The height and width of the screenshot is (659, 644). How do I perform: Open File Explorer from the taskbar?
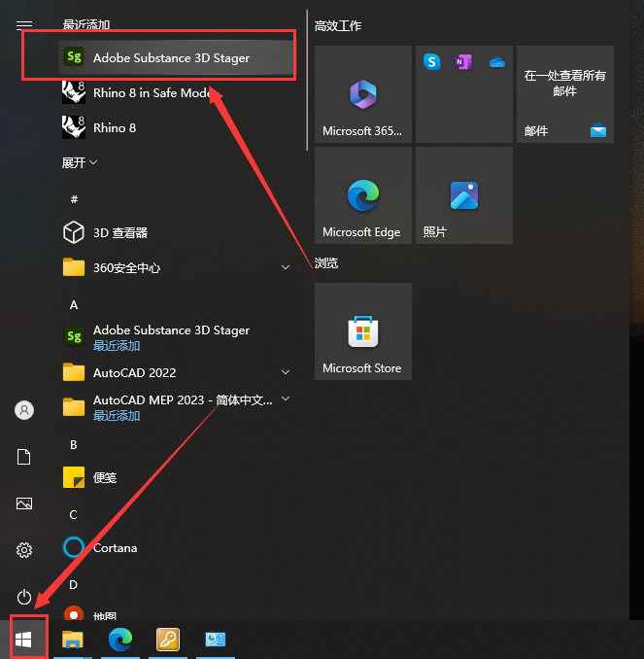(x=73, y=640)
